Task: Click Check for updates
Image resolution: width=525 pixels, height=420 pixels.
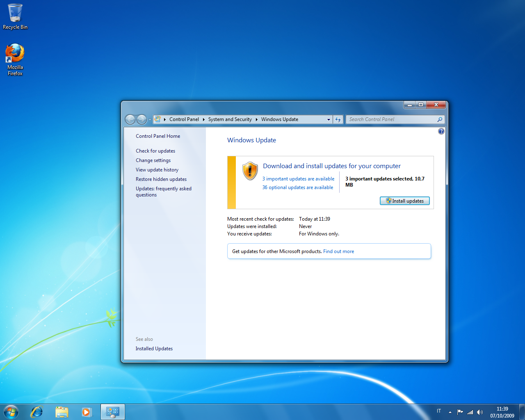Action: pos(155,151)
